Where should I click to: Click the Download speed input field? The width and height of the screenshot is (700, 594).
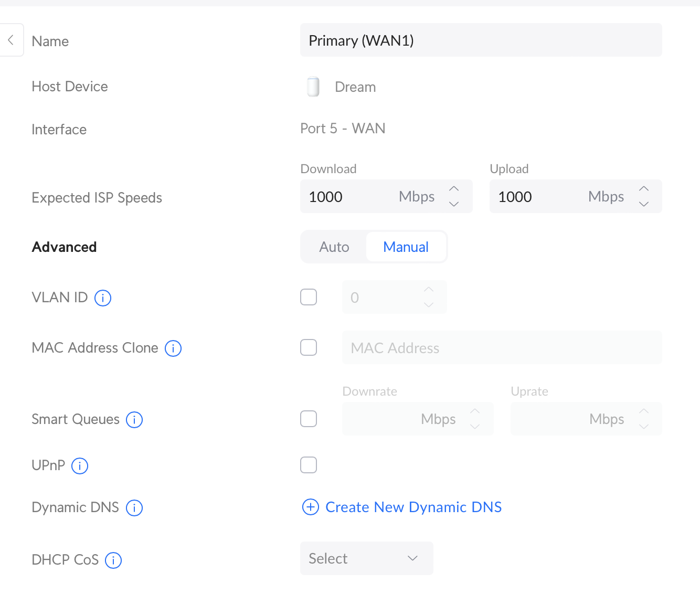pos(386,196)
